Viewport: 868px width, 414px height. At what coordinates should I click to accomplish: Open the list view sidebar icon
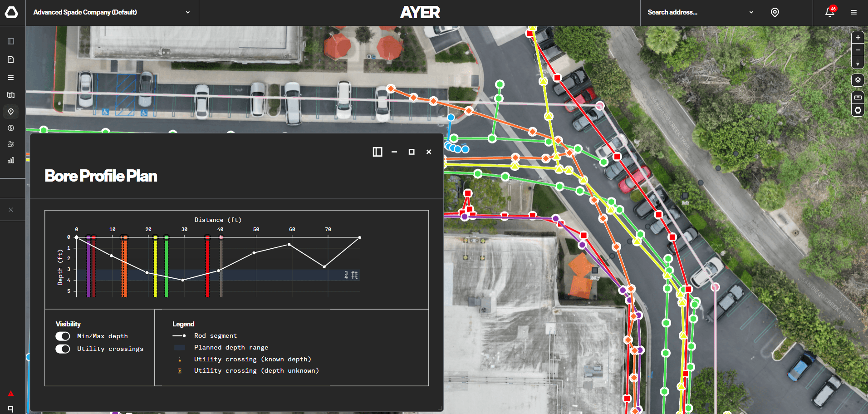11,78
